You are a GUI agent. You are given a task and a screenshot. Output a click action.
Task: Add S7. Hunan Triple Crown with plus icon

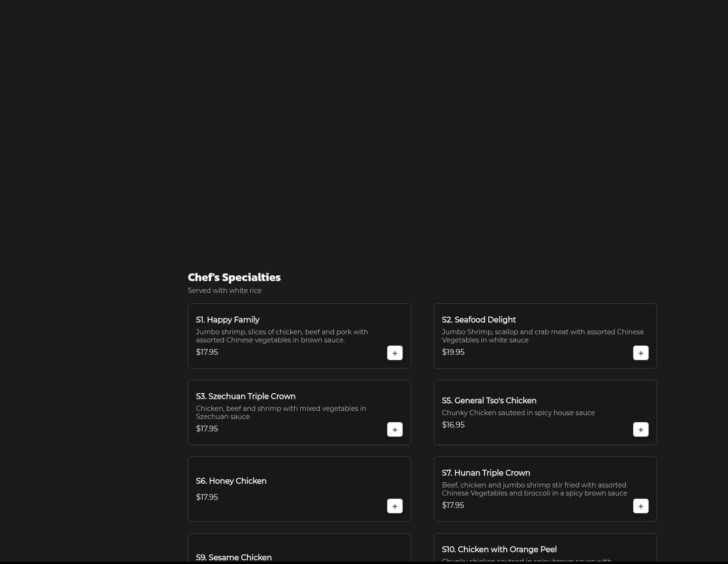pos(641,506)
